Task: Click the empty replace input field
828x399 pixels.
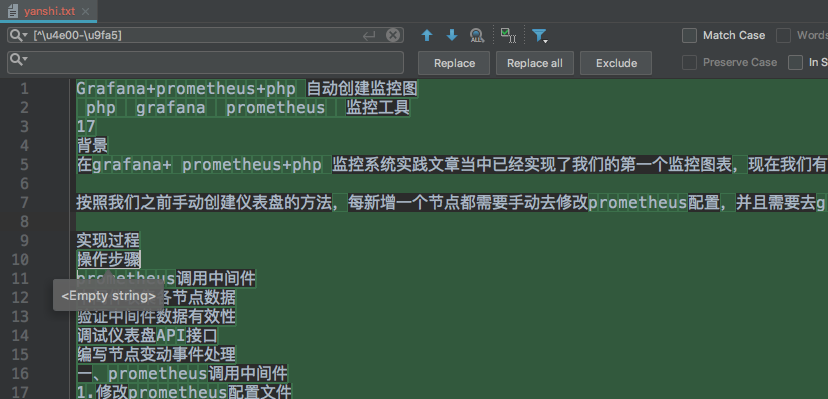Action: (205, 62)
